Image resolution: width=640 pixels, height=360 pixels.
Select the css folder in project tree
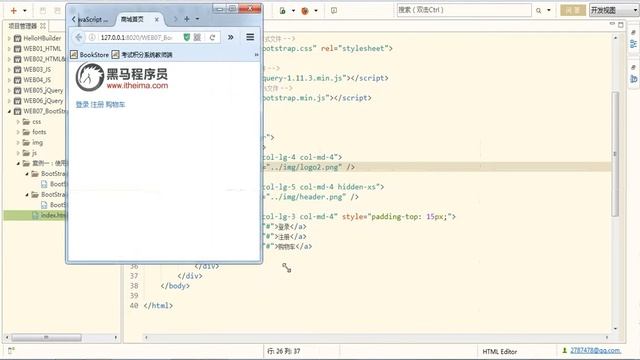36,122
